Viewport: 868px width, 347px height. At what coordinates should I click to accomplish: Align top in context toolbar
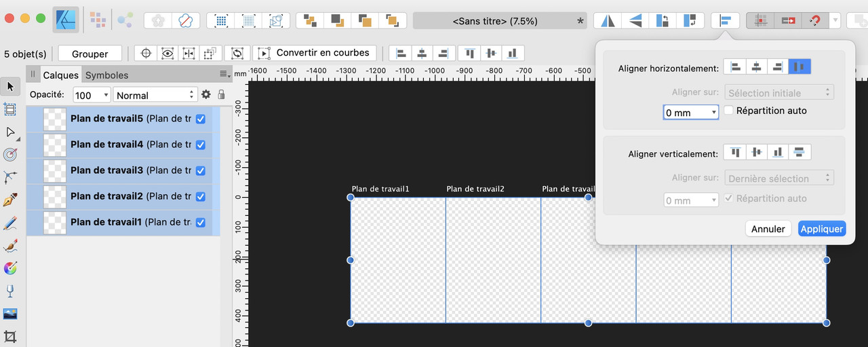pos(470,53)
